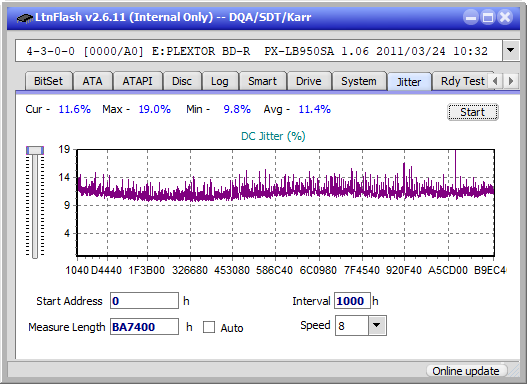This screenshot has width=527, height=384.
Task: Maximize the LtnFlash window
Action: (488, 17)
